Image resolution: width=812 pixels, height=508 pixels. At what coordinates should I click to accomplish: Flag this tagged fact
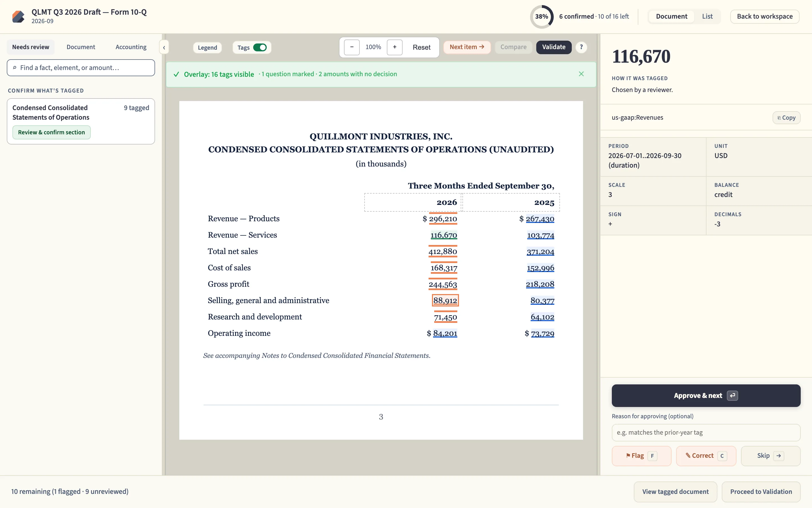641,456
